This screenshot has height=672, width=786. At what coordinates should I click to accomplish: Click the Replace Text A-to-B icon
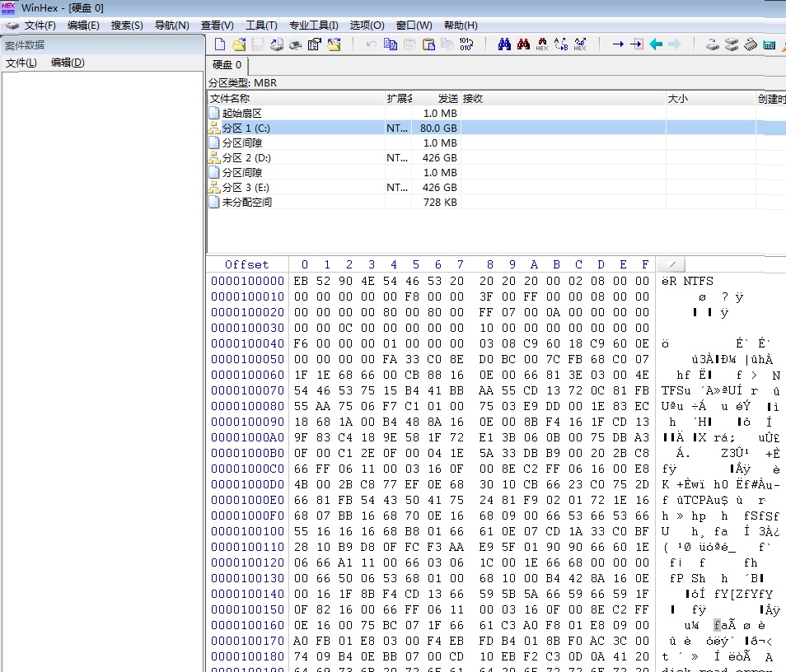click(561, 44)
